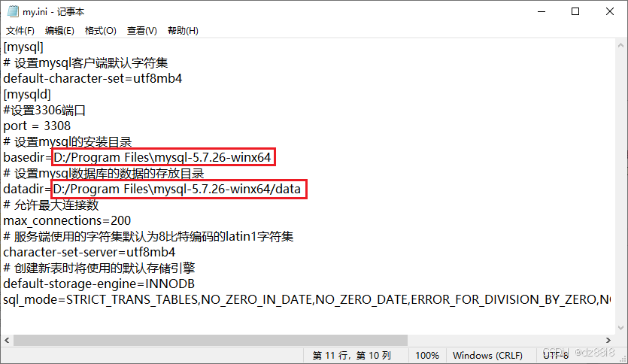Click the max_connections=200 line
628x364 pixels.
(x=67, y=220)
